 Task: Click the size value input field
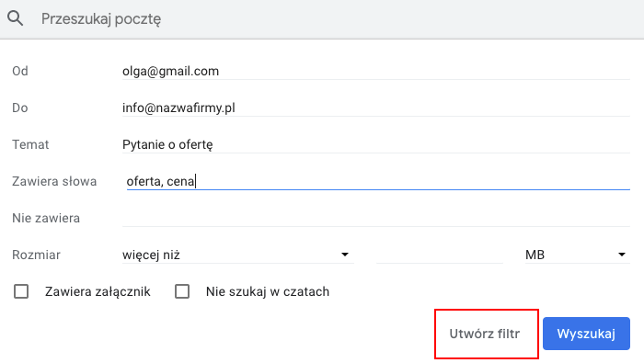pos(440,255)
